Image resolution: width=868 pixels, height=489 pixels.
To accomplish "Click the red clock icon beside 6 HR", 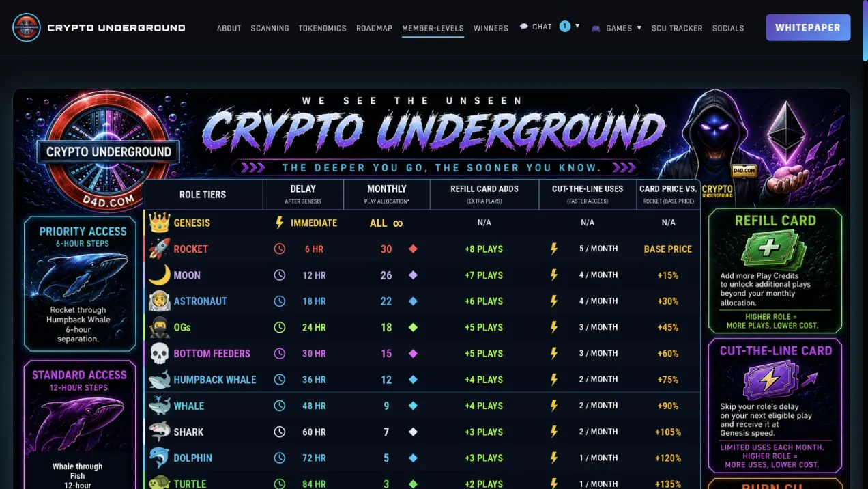I will coord(279,249).
